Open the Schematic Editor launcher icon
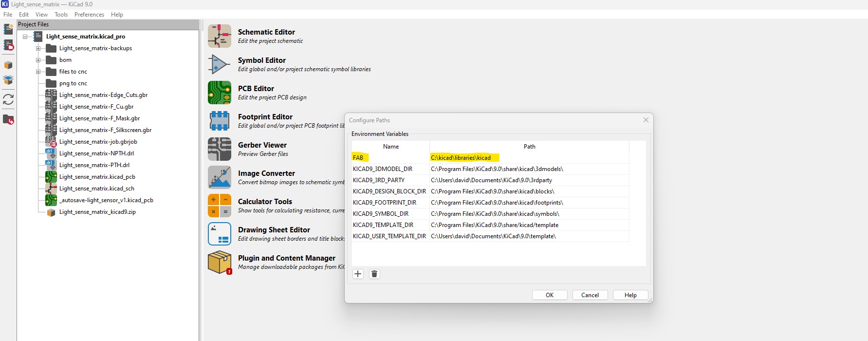This screenshot has width=868, height=341. [220, 36]
